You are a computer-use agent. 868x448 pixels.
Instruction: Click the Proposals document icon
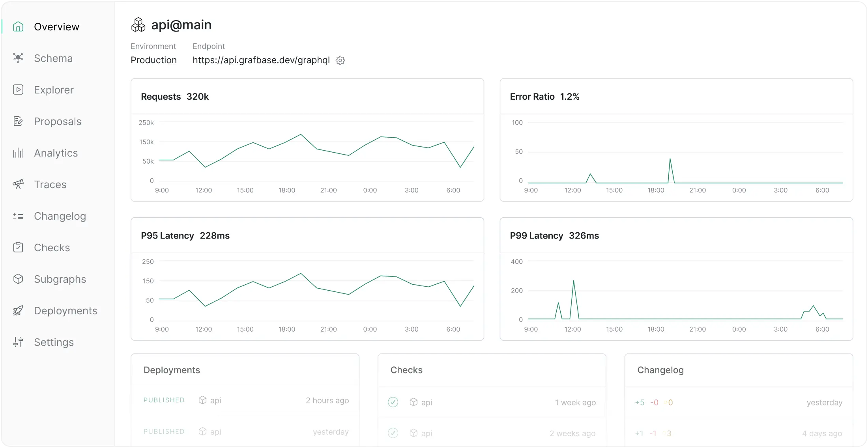tap(18, 121)
